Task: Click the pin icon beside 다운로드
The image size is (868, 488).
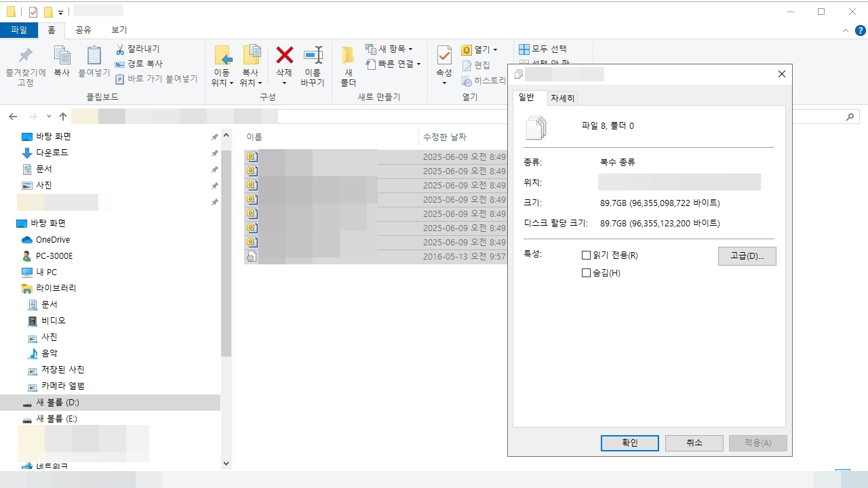Action: pyautogui.click(x=214, y=153)
